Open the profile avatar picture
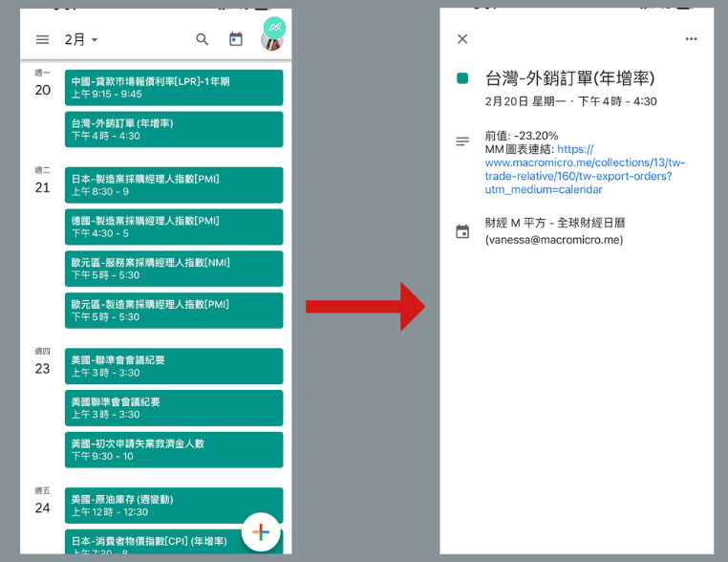This screenshot has height=562, width=728. pos(270,43)
